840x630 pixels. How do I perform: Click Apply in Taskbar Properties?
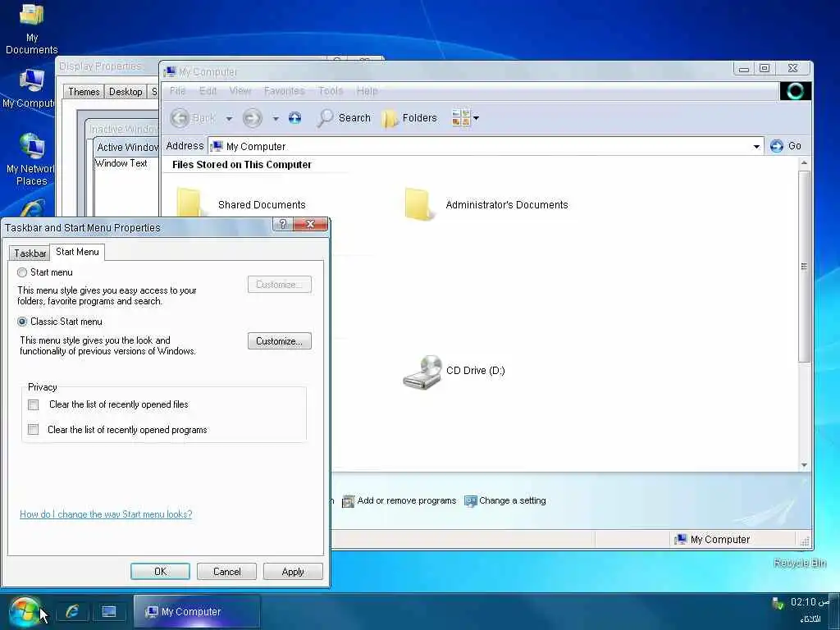(x=293, y=572)
